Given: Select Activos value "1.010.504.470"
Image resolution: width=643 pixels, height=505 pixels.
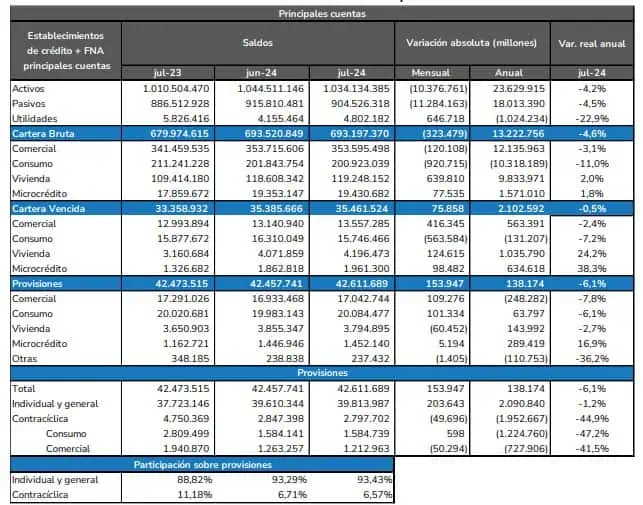Looking at the screenshot, I should (x=176, y=89).
